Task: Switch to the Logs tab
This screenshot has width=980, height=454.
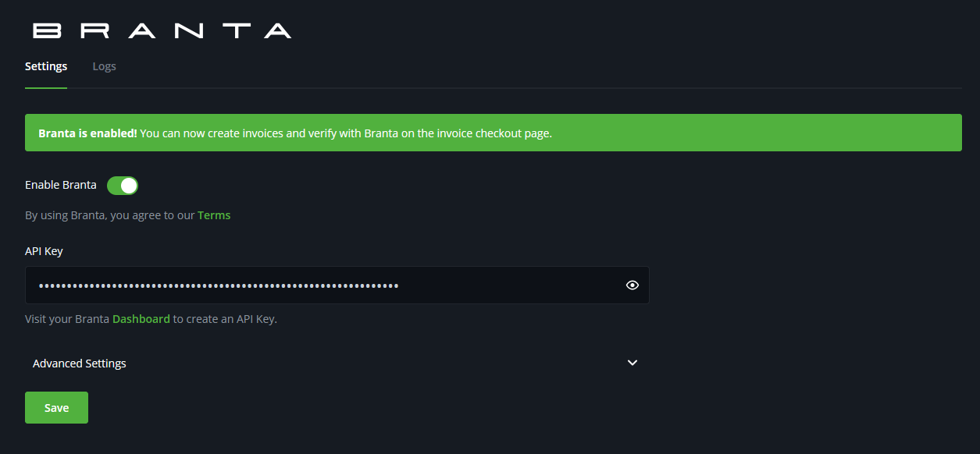Action: click(104, 67)
